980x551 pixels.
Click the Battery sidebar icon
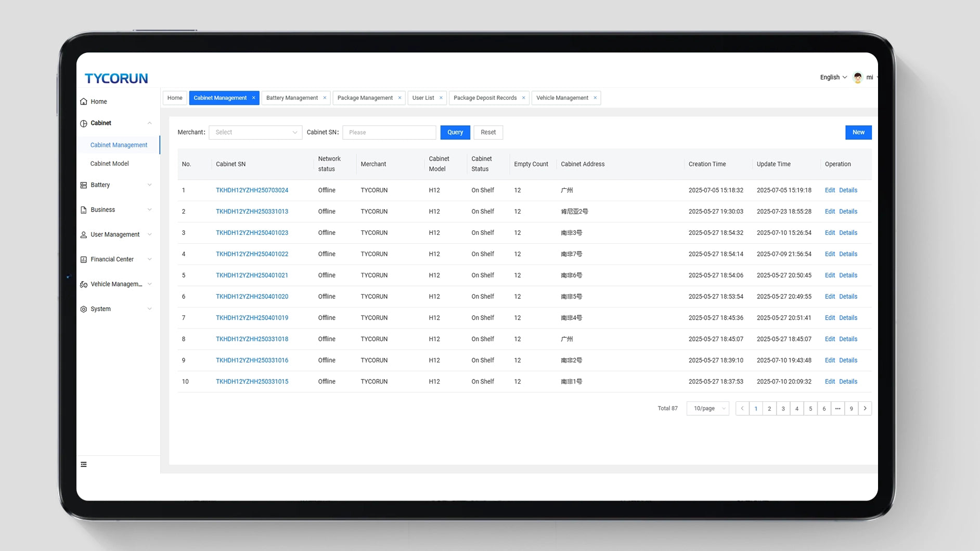click(84, 185)
